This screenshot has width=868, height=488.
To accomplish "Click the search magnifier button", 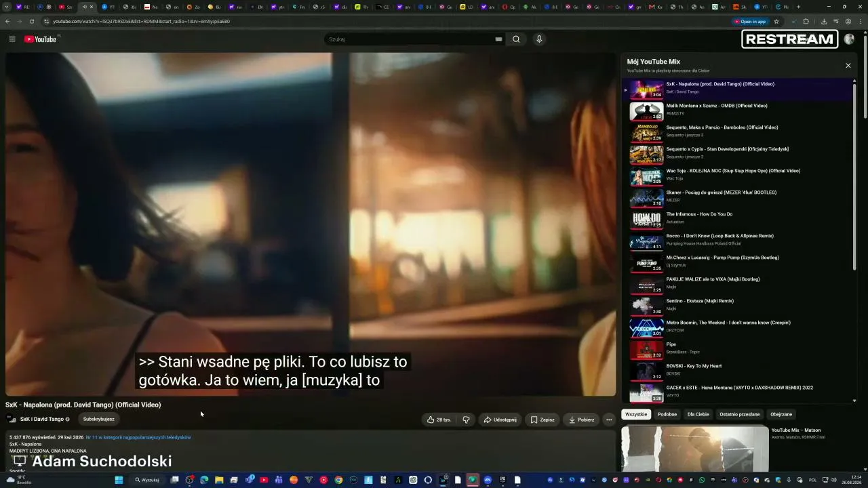I will coord(516,39).
